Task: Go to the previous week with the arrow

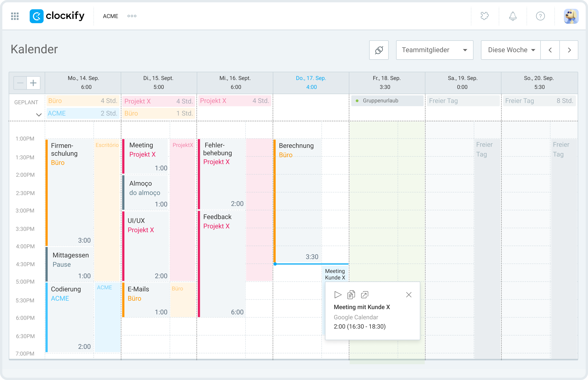Action: 550,50
